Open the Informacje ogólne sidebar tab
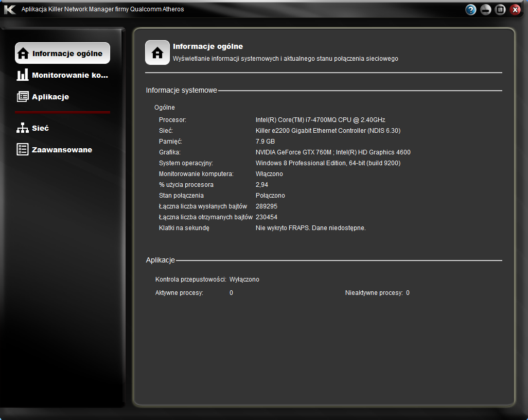The width and height of the screenshot is (528, 420). 63,53
